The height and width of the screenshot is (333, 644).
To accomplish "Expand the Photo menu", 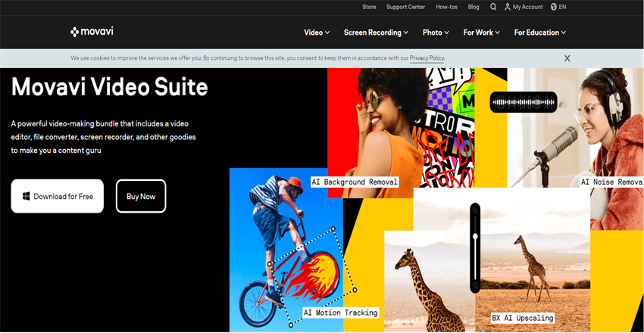I will tap(436, 33).
